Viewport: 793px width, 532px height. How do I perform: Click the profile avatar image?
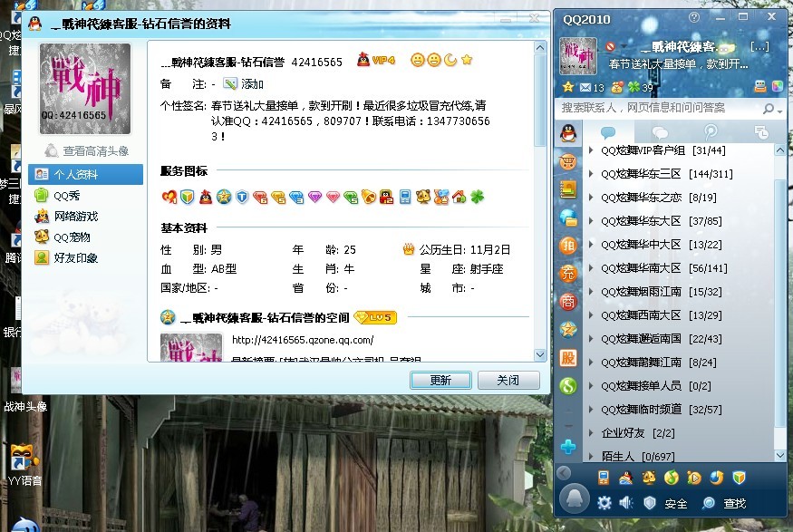(x=85, y=89)
